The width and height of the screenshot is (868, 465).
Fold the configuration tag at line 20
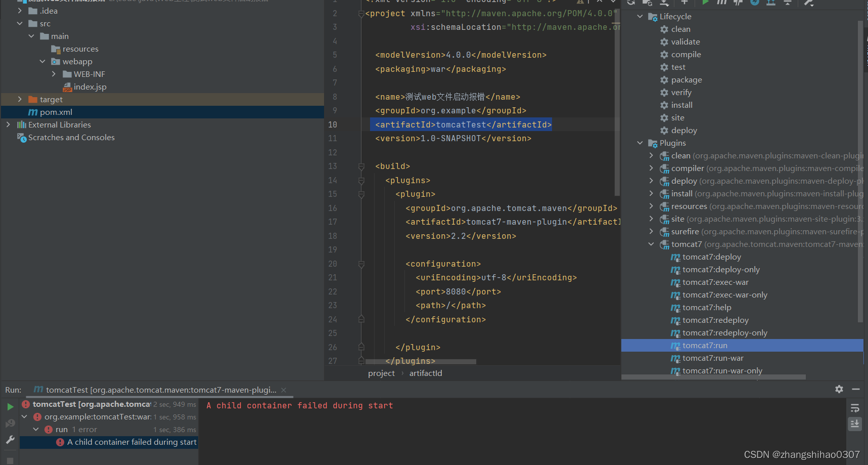[361, 264]
